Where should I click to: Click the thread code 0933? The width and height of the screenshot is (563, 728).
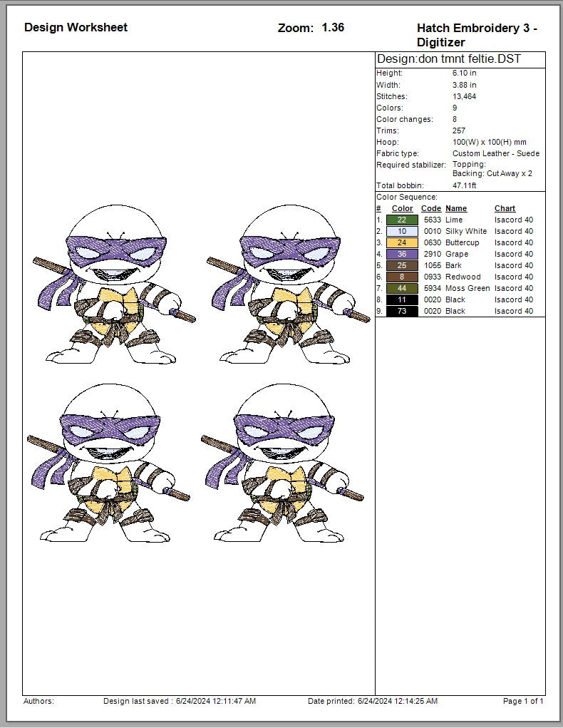point(432,277)
